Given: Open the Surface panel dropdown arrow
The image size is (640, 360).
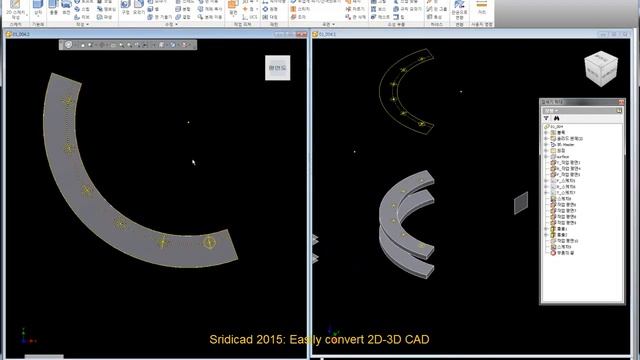Looking at the screenshot, I should pyautogui.click(x=333, y=24).
